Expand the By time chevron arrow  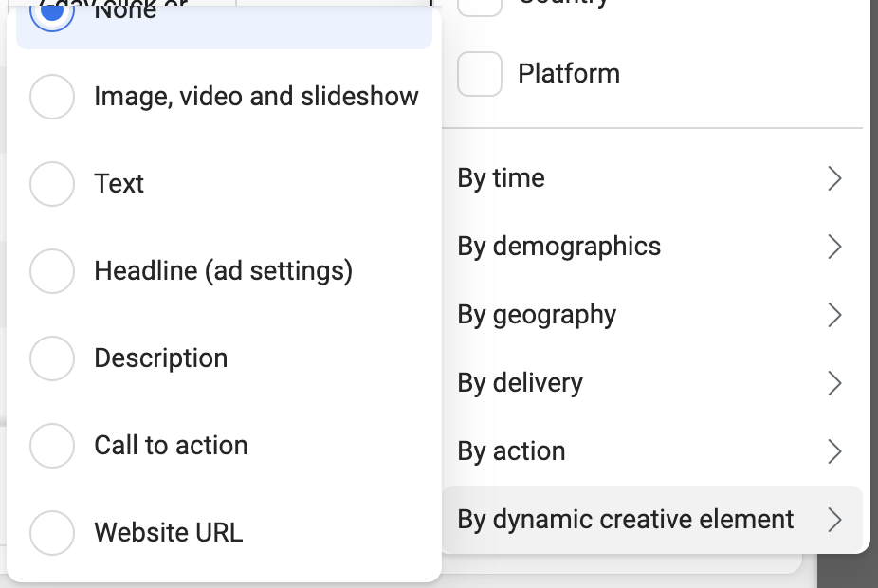[834, 178]
